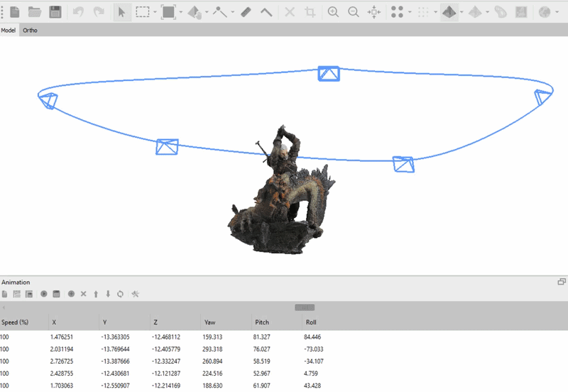
Task: Open the Draw Polyline dropdown arrow
Action: [233, 12]
